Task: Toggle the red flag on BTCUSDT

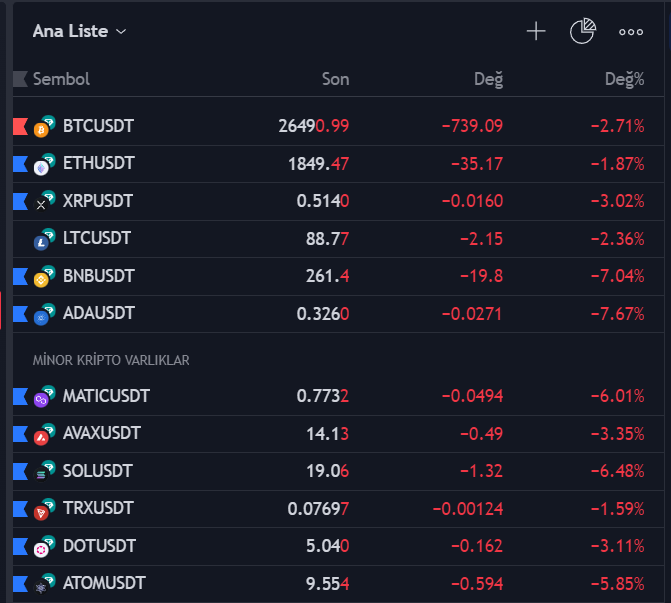Action: coord(20,126)
